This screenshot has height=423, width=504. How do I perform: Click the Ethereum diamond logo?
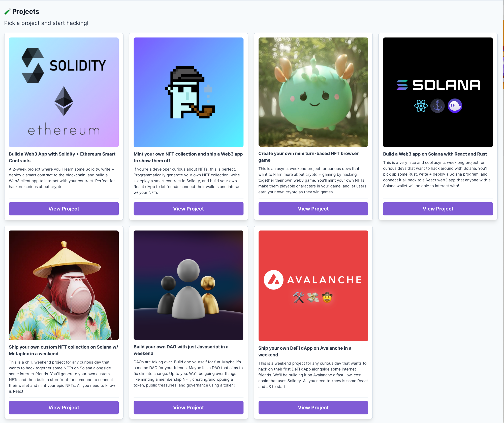click(x=64, y=101)
